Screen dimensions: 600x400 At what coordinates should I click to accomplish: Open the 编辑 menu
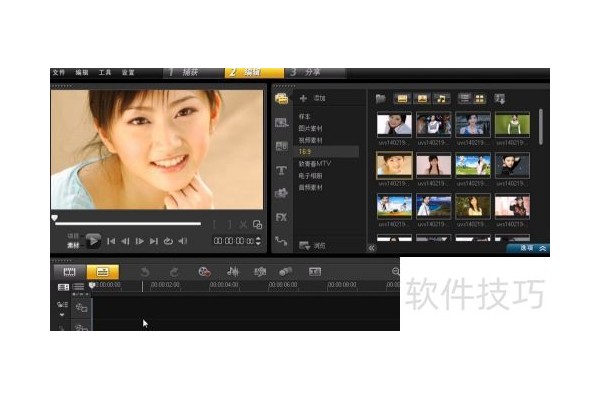pyautogui.click(x=82, y=72)
